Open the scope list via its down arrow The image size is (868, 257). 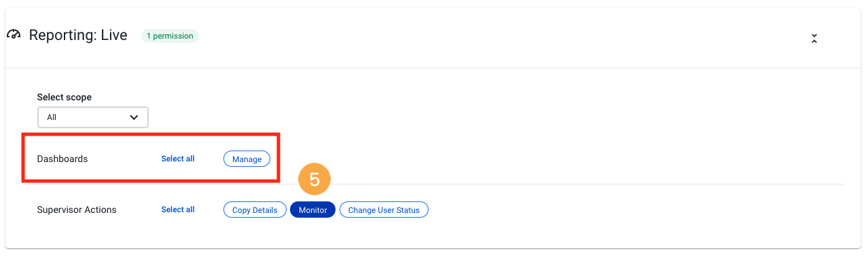click(x=134, y=117)
